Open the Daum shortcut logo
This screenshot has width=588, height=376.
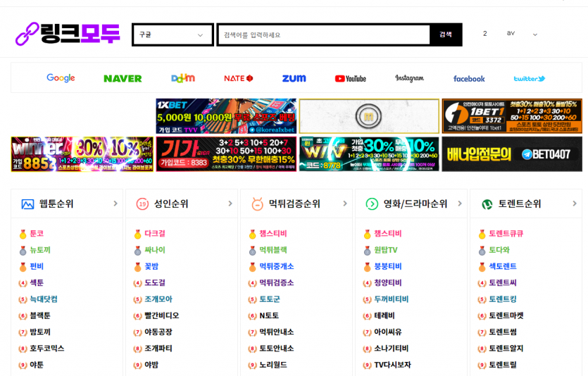tap(183, 78)
